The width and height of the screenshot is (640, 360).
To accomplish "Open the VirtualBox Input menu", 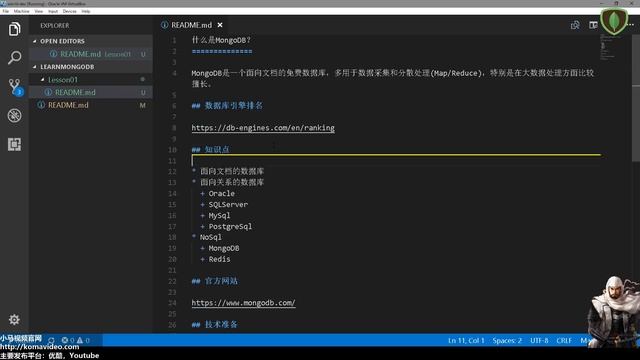I will 53,11.
